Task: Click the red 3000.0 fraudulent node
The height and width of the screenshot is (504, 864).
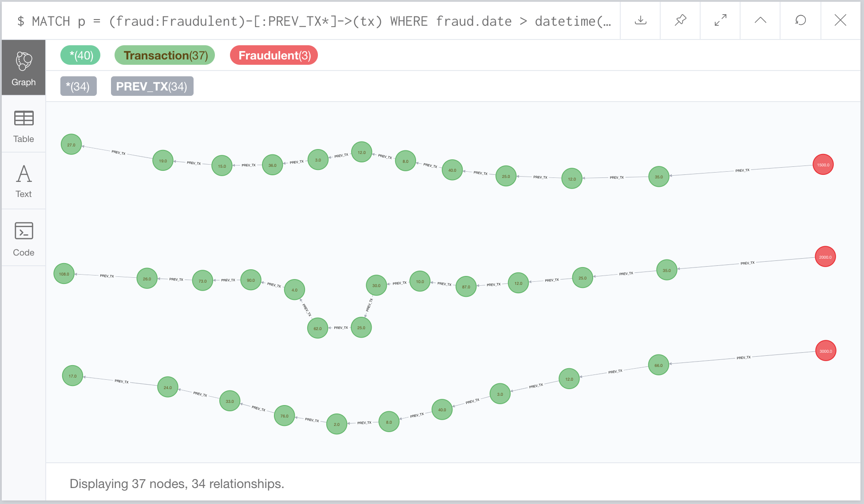Action: [825, 351]
